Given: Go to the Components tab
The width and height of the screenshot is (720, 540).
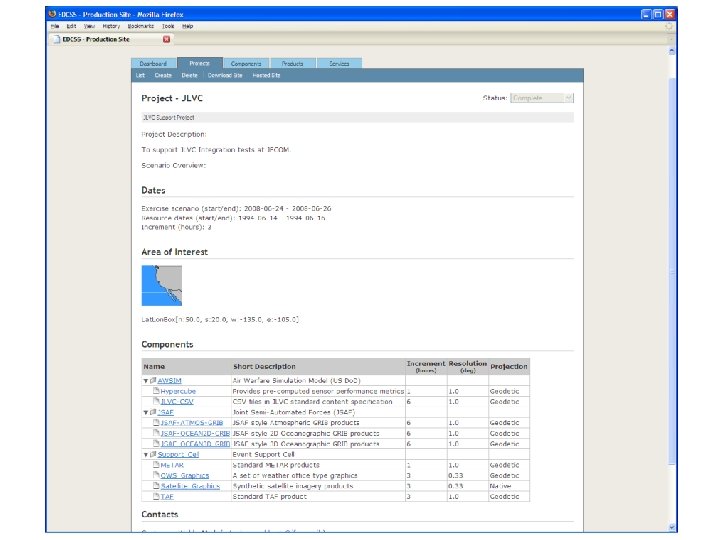Looking at the screenshot, I should tap(246, 63).
